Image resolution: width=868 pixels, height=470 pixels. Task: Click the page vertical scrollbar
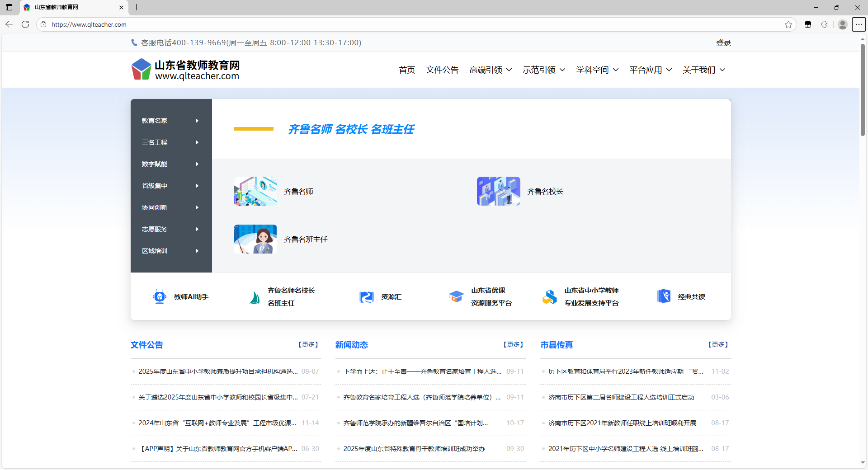coord(863,90)
